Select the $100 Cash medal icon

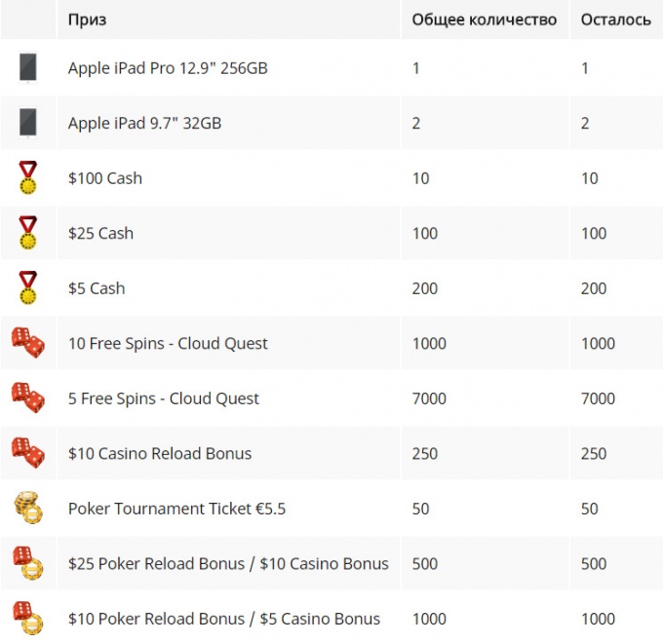point(28,177)
